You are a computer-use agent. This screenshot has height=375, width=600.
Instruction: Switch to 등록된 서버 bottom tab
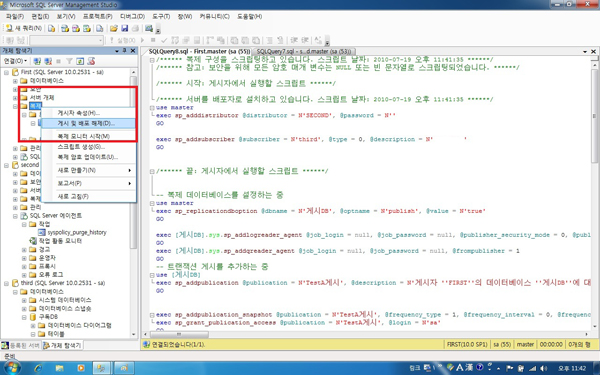pos(20,345)
